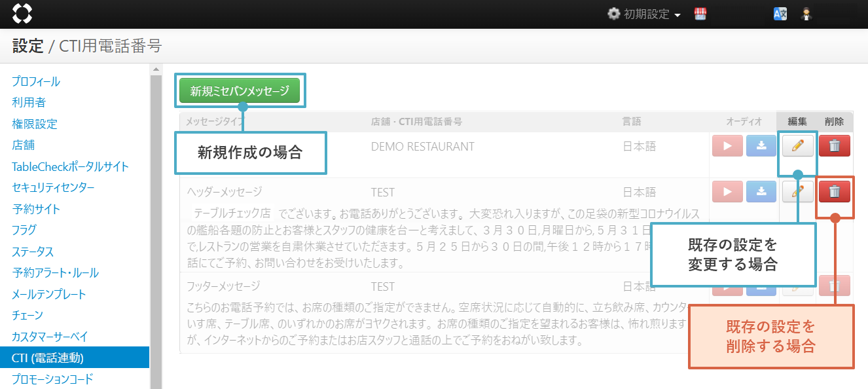Image resolution: width=868 pixels, height=389 pixels.
Task: Go to セキュリティセンター settings
Action: [x=53, y=188]
